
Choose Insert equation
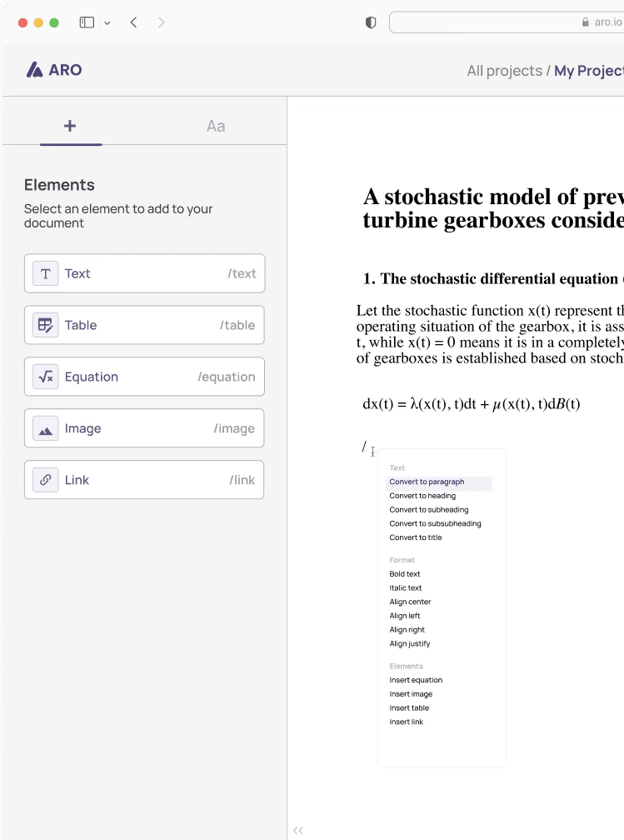(417, 680)
